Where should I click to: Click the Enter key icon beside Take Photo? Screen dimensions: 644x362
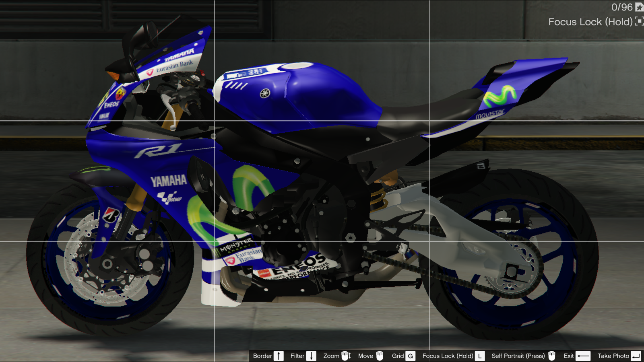point(636,356)
